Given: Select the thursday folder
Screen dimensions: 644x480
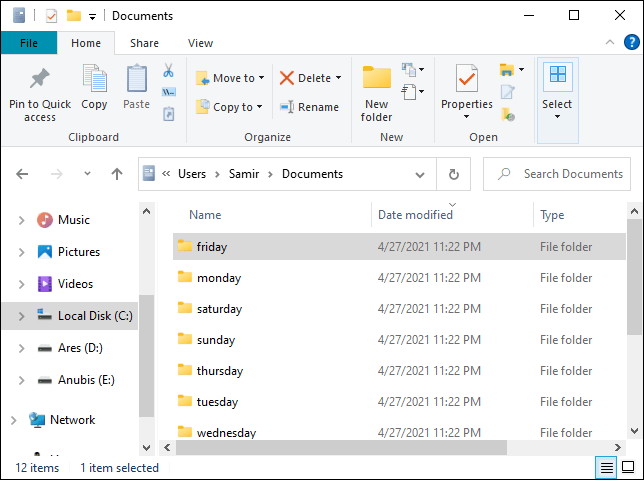Looking at the screenshot, I should click(x=399, y=371).
